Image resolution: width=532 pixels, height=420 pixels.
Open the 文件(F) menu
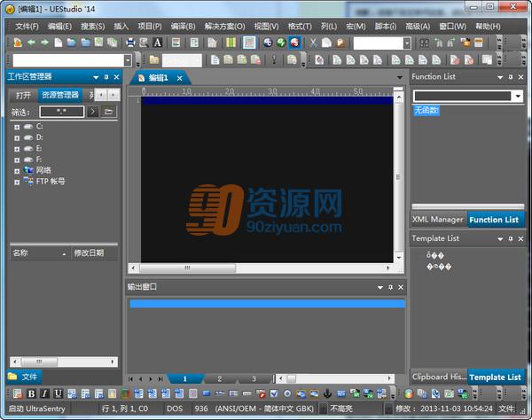pyautogui.click(x=27, y=26)
